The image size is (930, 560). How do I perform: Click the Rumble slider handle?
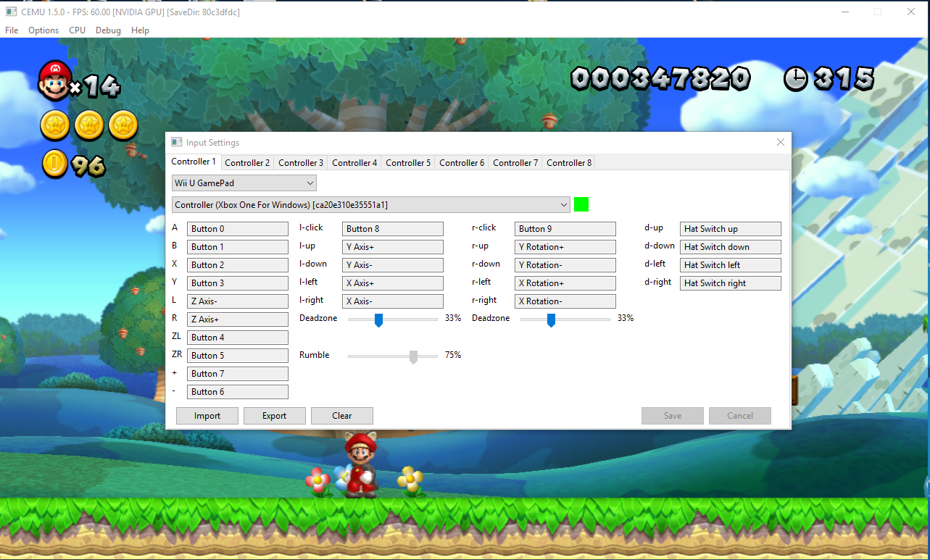(413, 357)
